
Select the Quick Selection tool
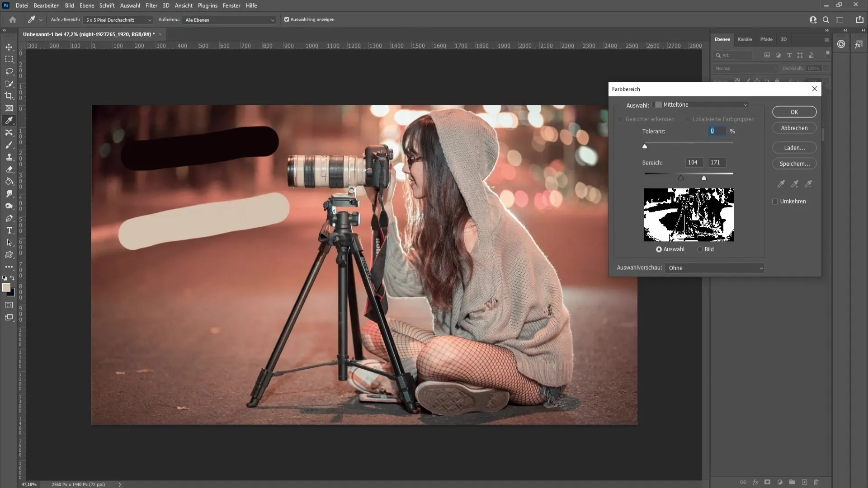[x=9, y=84]
